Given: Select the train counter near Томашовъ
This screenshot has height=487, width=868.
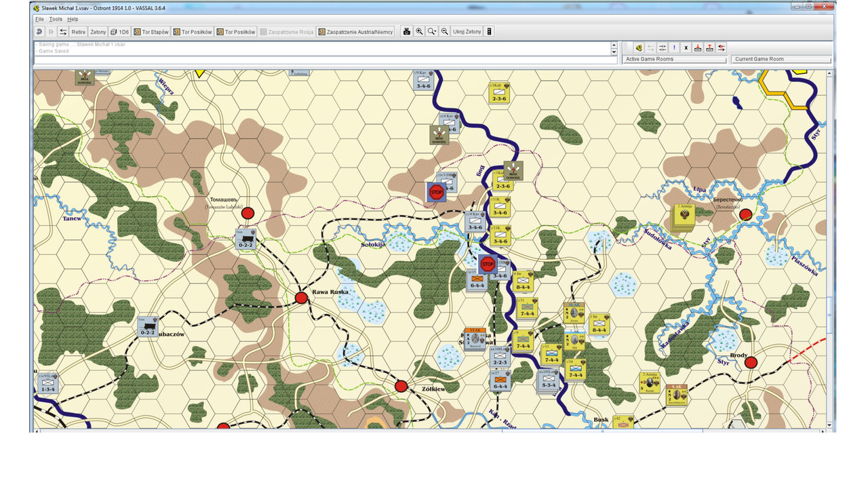Looking at the screenshot, I should [245, 239].
